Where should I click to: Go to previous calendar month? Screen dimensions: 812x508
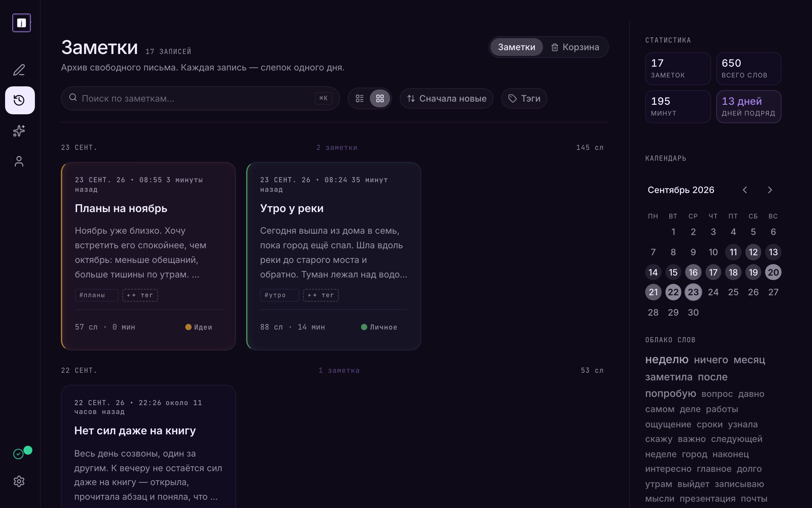click(745, 190)
